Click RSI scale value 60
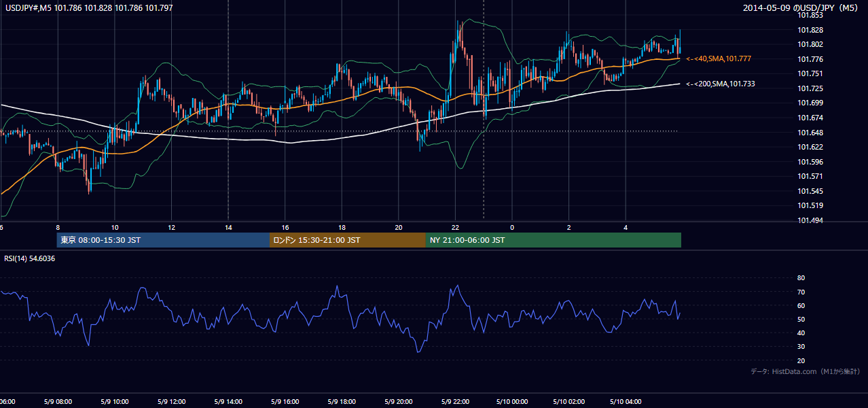This screenshot has width=868, height=408. tap(801, 305)
